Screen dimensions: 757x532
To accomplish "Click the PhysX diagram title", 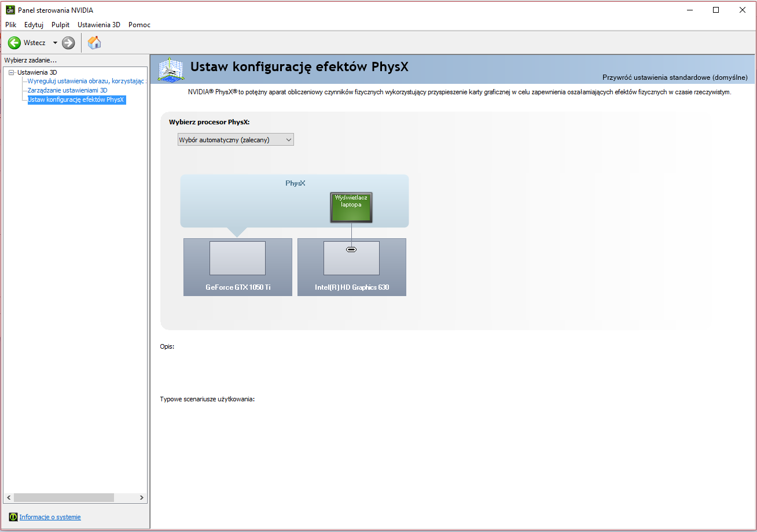I will click(295, 183).
